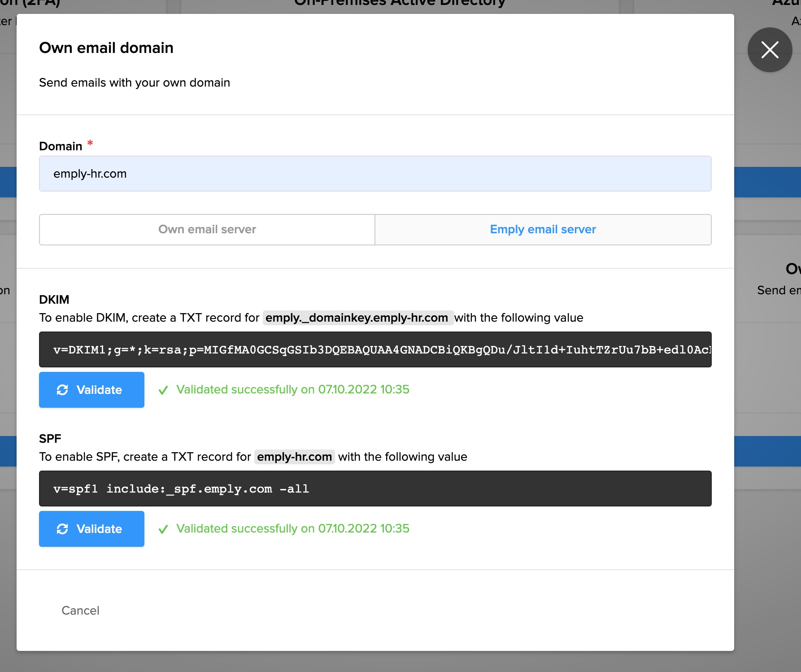Click the SPF section heading
The image size is (801, 672).
[x=50, y=439]
